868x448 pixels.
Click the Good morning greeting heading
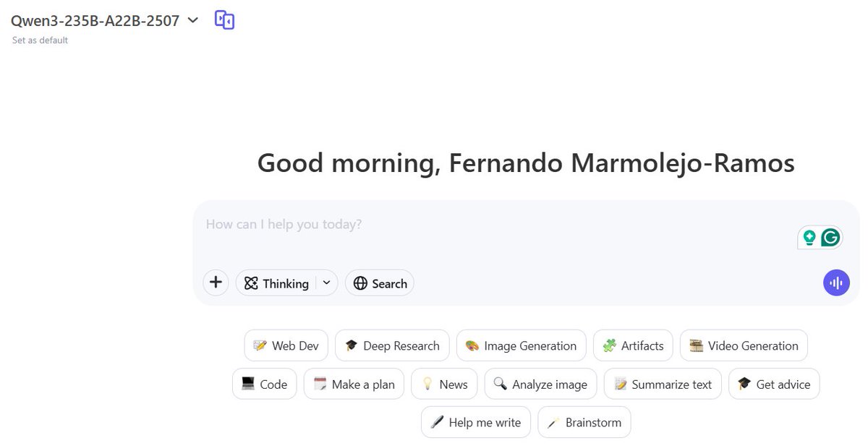tap(526, 163)
